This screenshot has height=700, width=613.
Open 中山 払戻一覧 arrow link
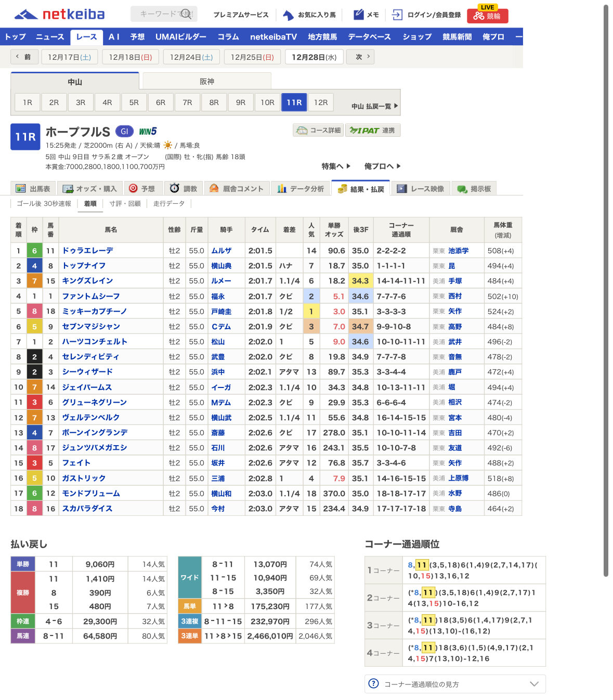374,106
